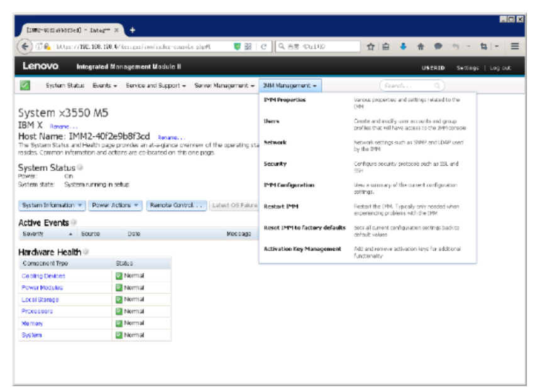This screenshot has height=392, width=540.
Task: Click the browser home icon
Action: [x=421, y=46]
